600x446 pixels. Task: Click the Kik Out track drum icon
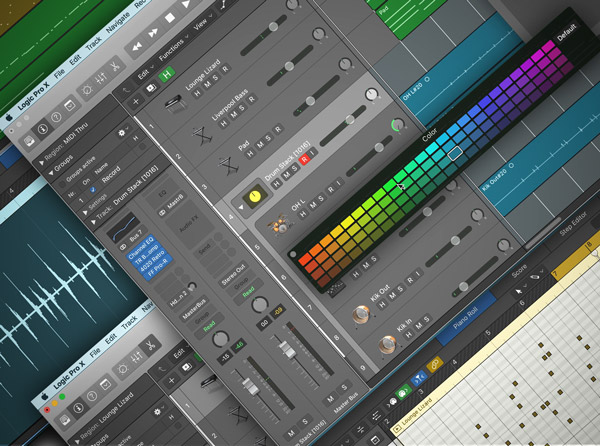click(x=361, y=314)
